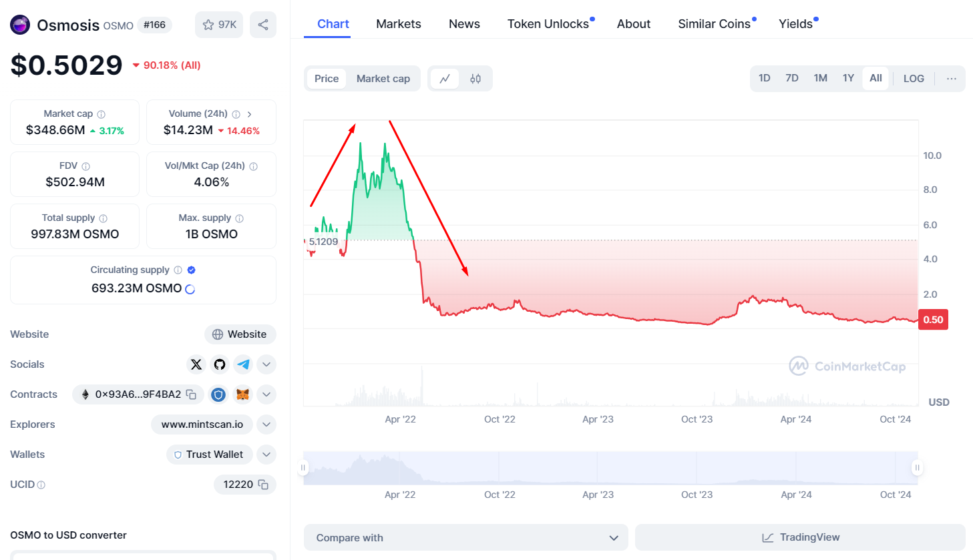Click the Apr '23 label on the main chart axis
The height and width of the screenshot is (560, 973).
(x=598, y=419)
